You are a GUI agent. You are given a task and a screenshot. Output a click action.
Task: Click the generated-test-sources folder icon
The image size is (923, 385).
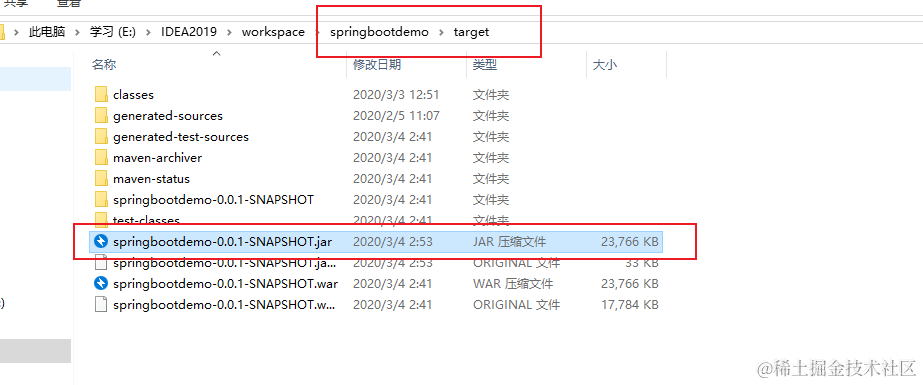[x=101, y=137]
